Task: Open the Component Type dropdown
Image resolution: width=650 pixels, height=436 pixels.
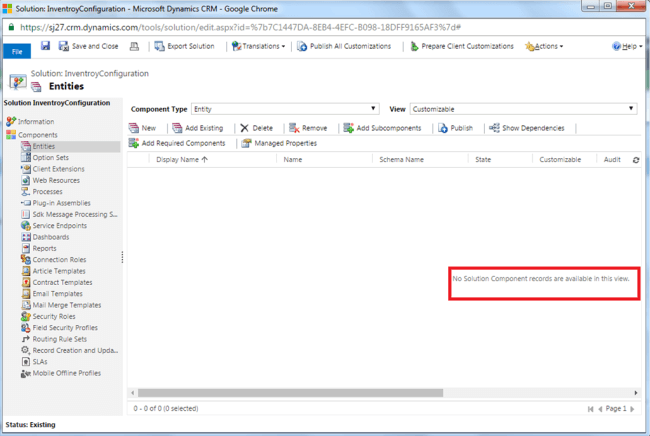Action: click(x=285, y=109)
